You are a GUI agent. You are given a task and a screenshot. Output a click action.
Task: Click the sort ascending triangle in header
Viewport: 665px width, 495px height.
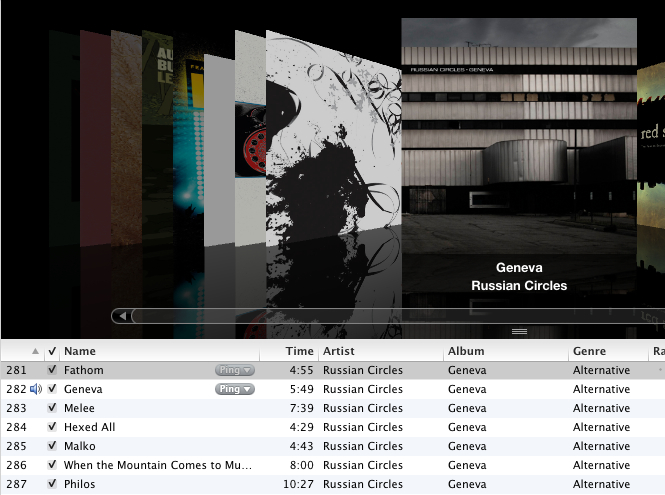[x=36, y=351]
